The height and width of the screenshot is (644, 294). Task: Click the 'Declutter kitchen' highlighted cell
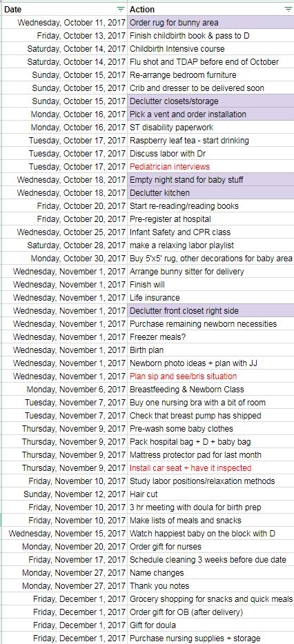[210, 193]
